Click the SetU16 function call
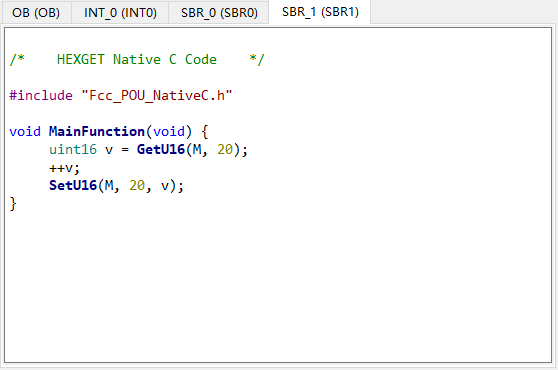This screenshot has width=558, height=370. 73,185
